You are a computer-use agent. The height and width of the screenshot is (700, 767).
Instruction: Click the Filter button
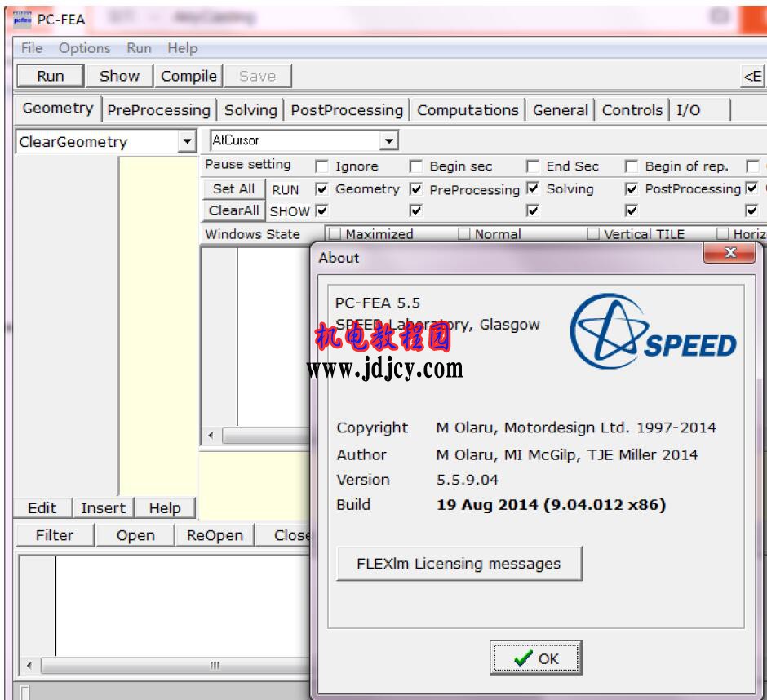(x=55, y=535)
